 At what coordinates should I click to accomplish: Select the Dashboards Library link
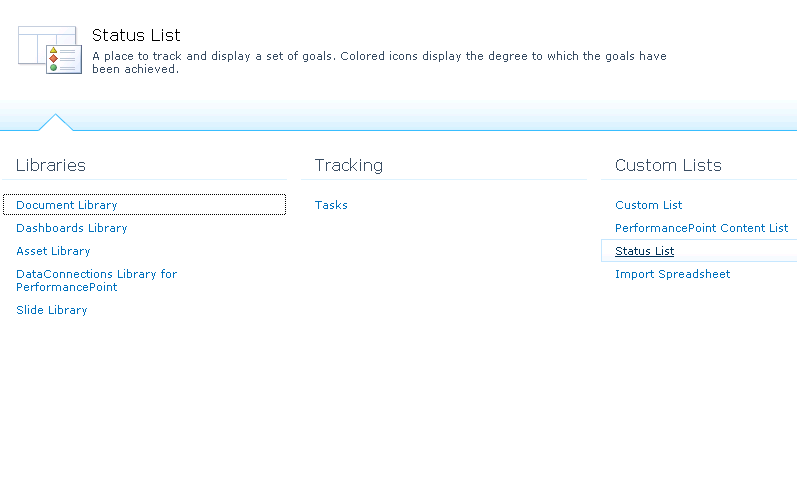tap(72, 228)
